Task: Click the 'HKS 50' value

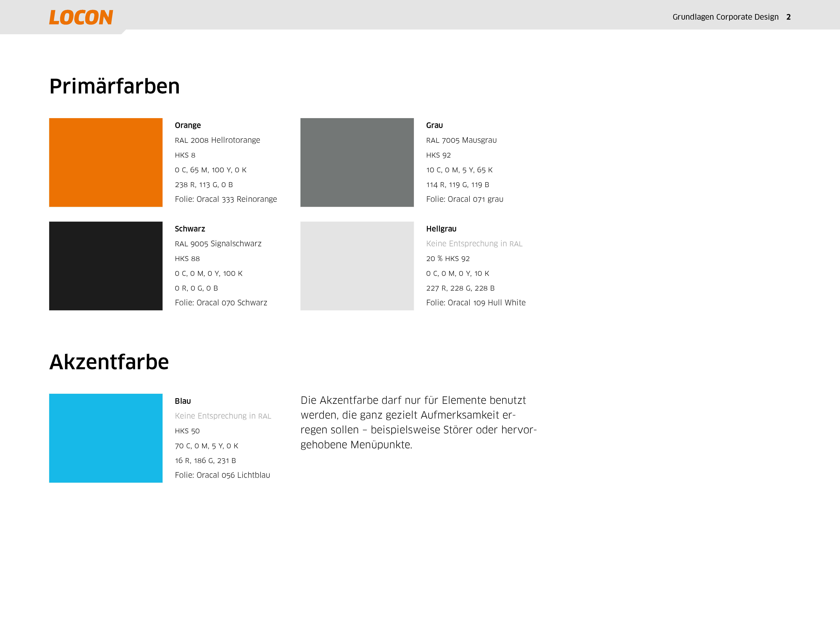Action: pos(187,431)
